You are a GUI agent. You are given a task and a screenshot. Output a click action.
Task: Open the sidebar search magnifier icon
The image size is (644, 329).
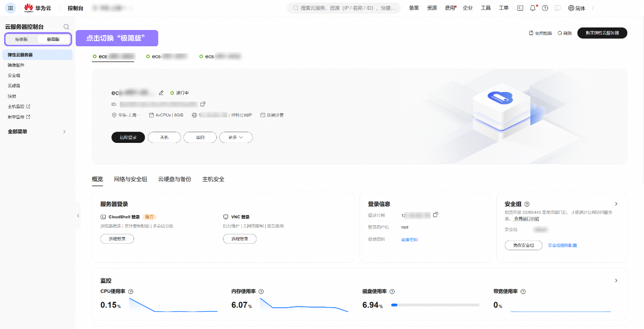(x=66, y=26)
